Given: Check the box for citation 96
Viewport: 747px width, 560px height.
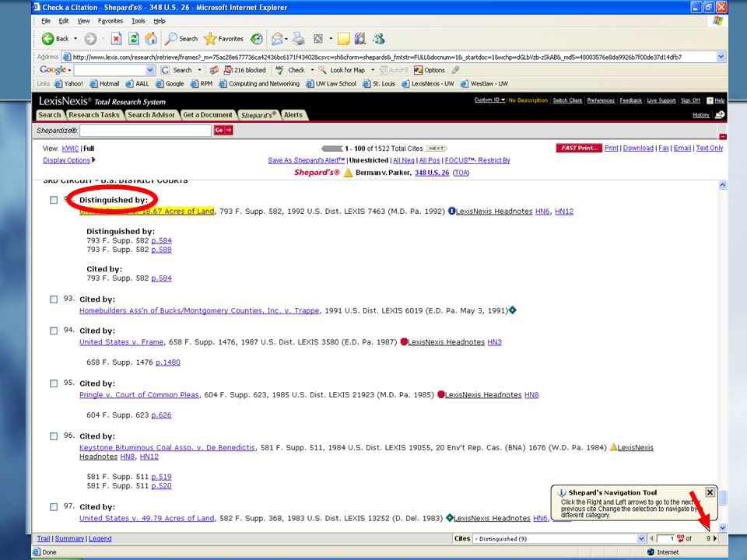Looking at the screenshot, I should click(x=54, y=436).
